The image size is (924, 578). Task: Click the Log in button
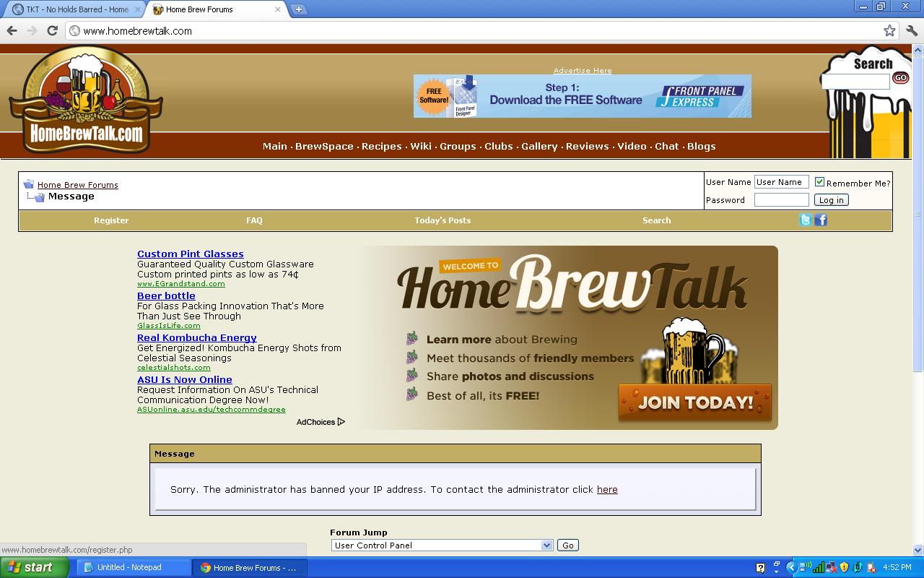point(831,200)
